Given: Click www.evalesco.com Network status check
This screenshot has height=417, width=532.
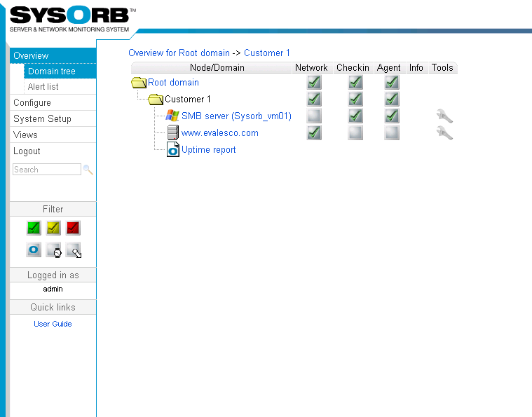Looking at the screenshot, I should tap(314, 132).
